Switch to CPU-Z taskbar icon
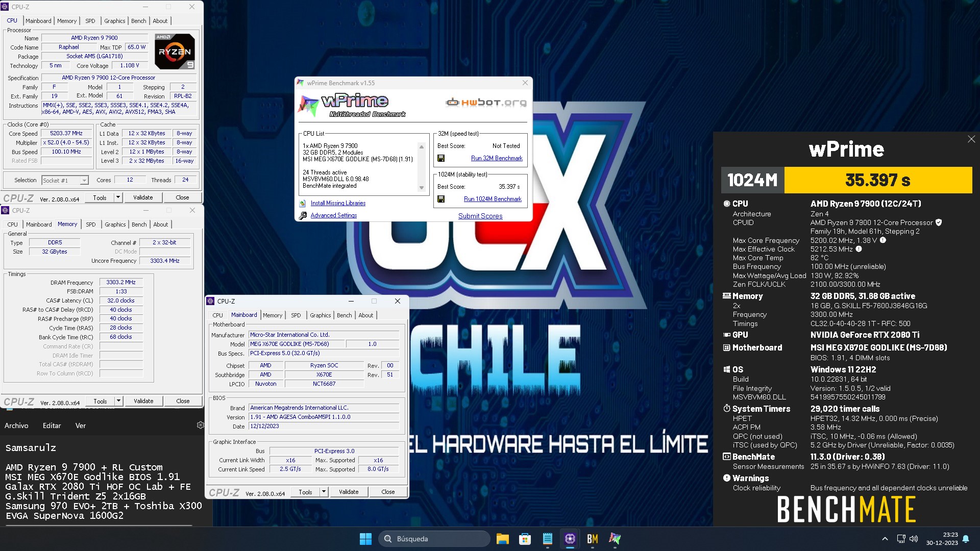Image resolution: width=980 pixels, height=551 pixels. [570, 539]
